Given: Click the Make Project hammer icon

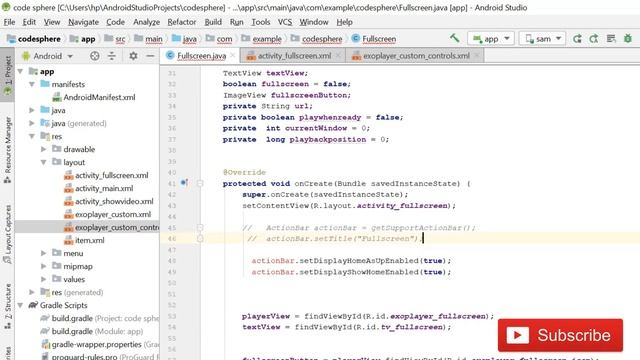Looking at the screenshot, I should 454,38.
